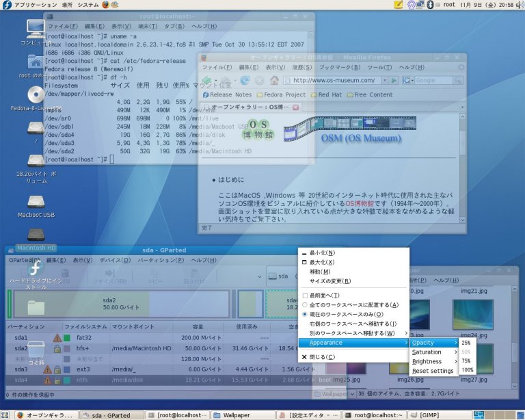Choose 最小化(N) from window menu
Image resolution: width=525 pixels, height=420 pixels.
coord(353,253)
